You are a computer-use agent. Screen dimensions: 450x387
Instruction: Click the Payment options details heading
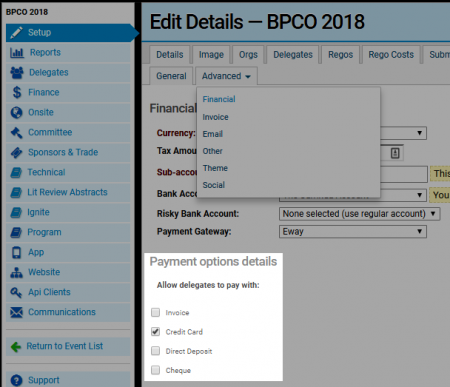(213, 262)
